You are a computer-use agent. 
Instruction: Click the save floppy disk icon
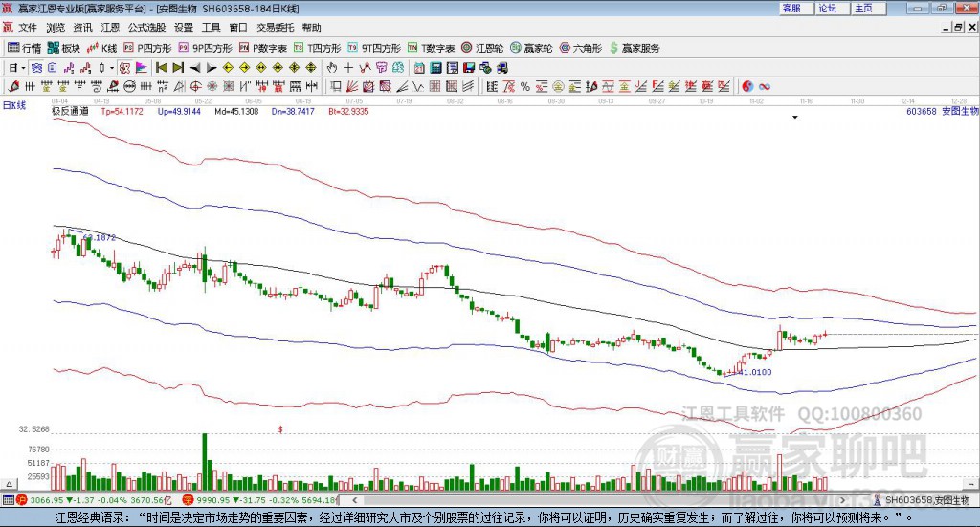pyautogui.click(x=469, y=68)
